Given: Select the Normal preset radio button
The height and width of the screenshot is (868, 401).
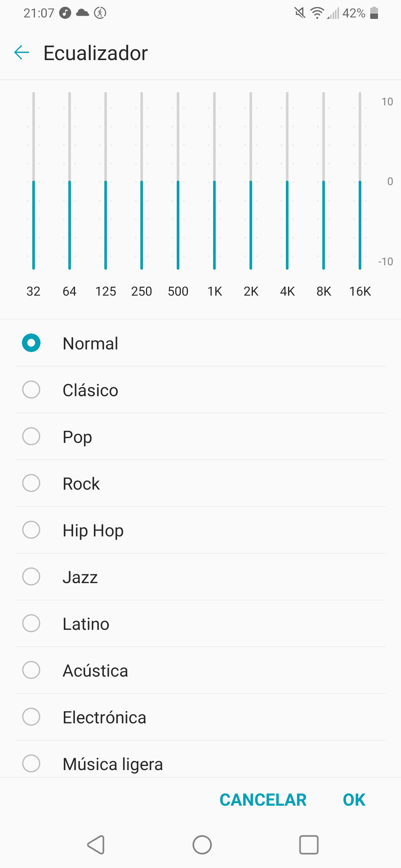Looking at the screenshot, I should [31, 343].
